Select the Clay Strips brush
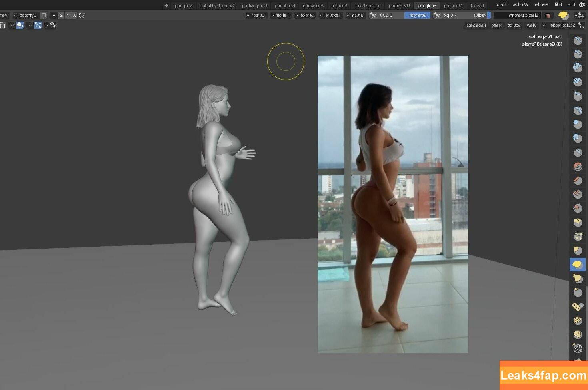The image size is (588, 390). [578, 82]
